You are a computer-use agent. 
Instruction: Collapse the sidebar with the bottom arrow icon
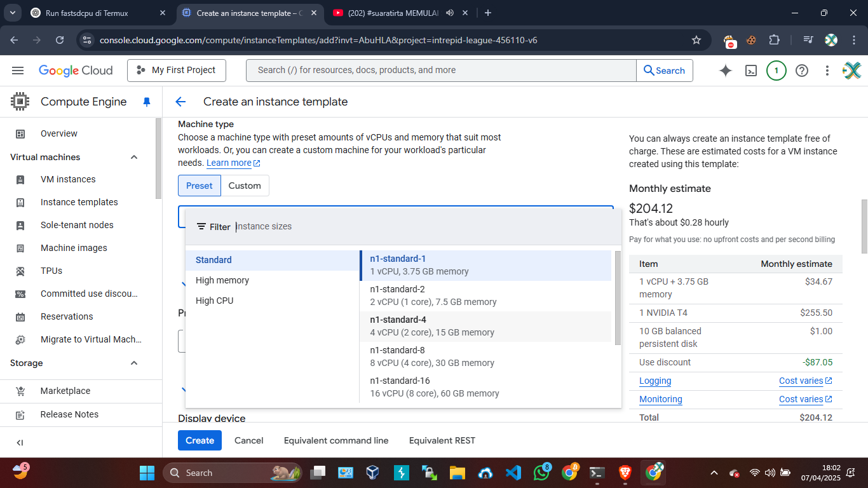tap(20, 443)
